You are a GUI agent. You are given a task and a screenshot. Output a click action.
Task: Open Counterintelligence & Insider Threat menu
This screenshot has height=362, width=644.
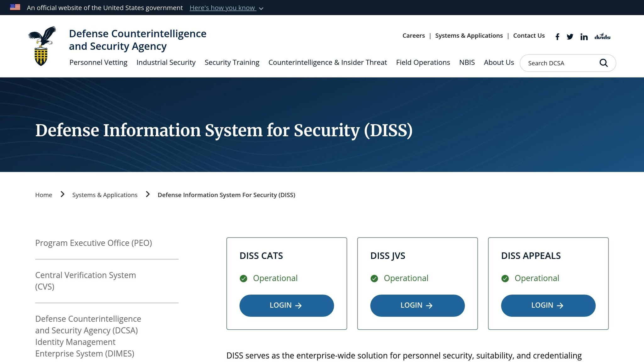[x=327, y=63]
